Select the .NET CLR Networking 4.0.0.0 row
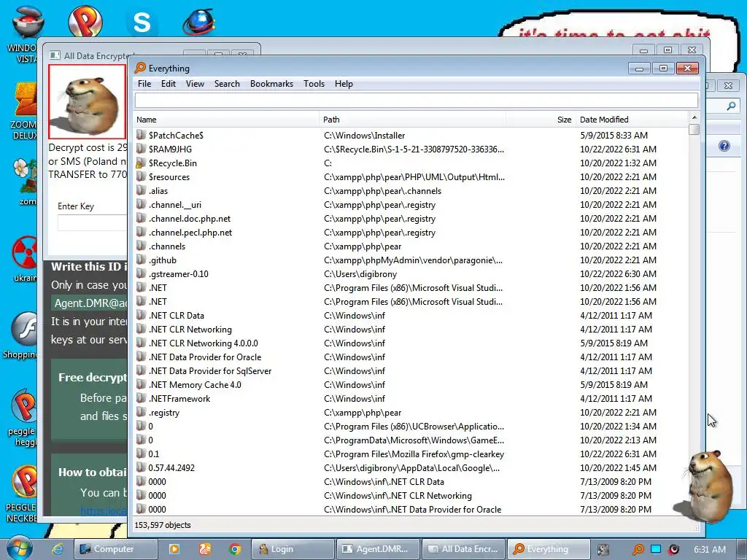Viewport: 747px width, 560px height. (x=411, y=343)
